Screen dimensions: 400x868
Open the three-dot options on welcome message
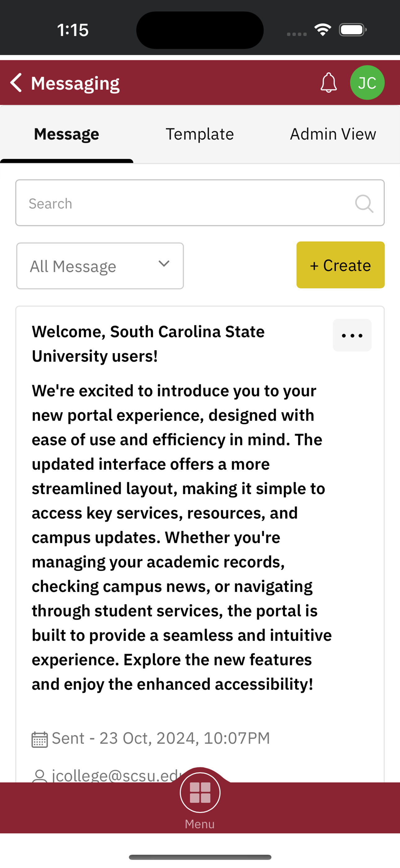pyautogui.click(x=352, y=335)
